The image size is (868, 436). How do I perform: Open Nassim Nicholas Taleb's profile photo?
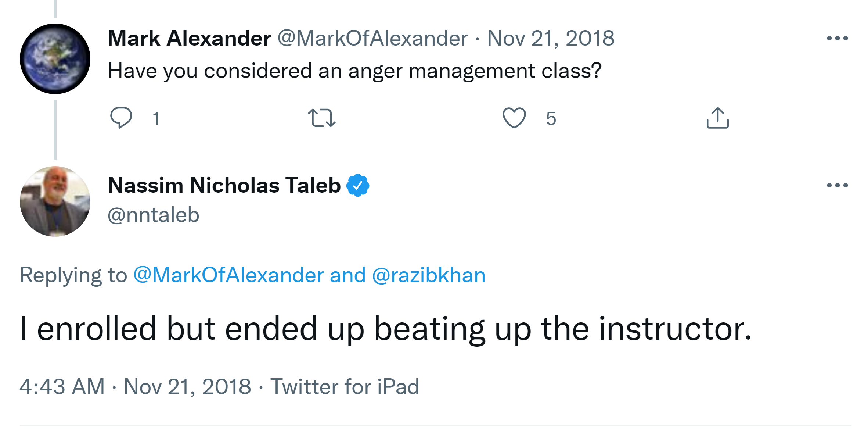[x=55, y=201]
